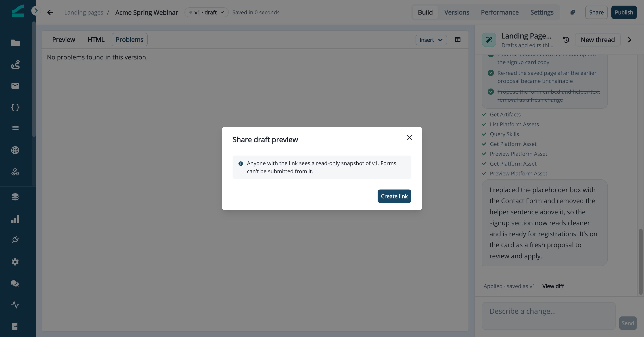Click the Create link button
Viewport: 644px width, 337px height.
[x=394, y=196]
